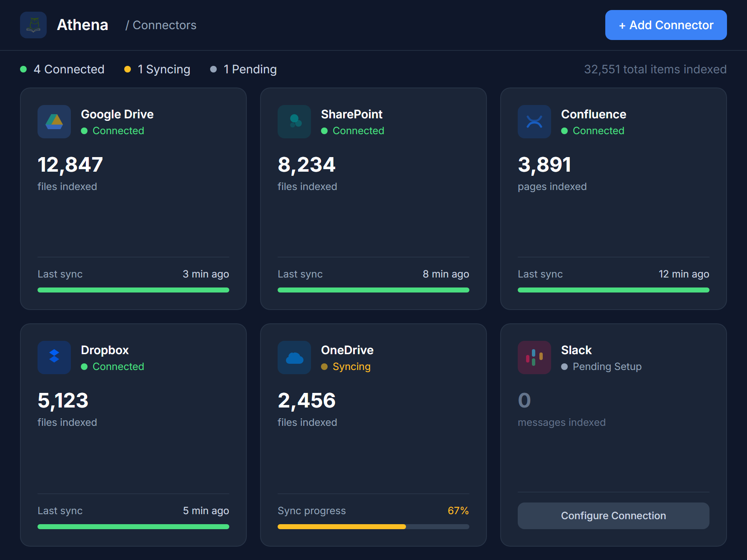Click the Athena owl logo icon
747x560 pixels.
point(33,25)
